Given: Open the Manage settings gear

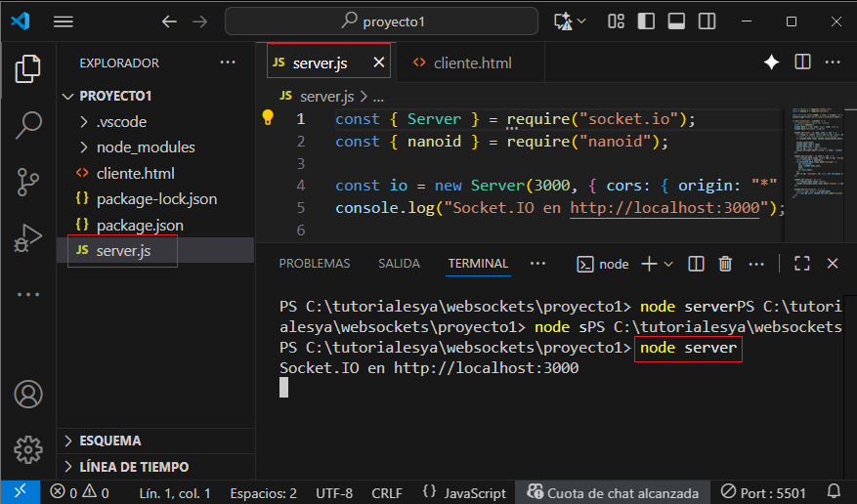Looking at the screenshot, I should 28,449.
